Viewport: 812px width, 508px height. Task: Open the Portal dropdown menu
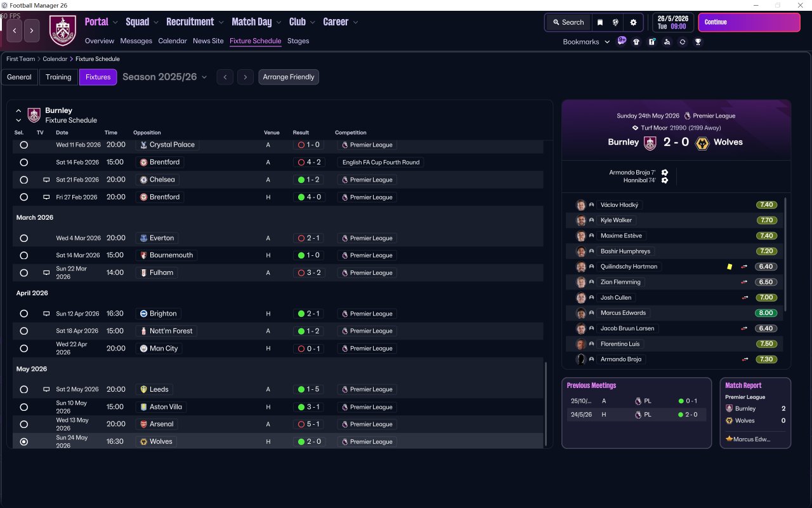tap(101, 22)
